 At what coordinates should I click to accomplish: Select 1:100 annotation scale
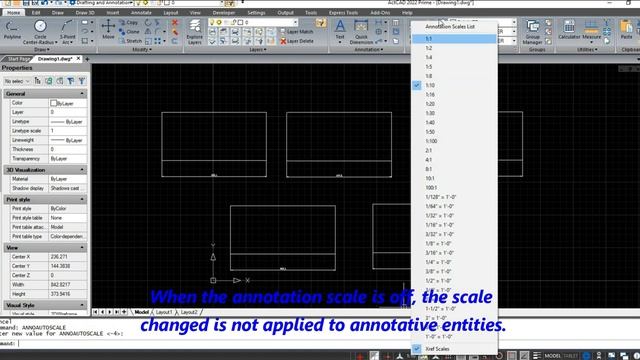(x=454, y=141)
